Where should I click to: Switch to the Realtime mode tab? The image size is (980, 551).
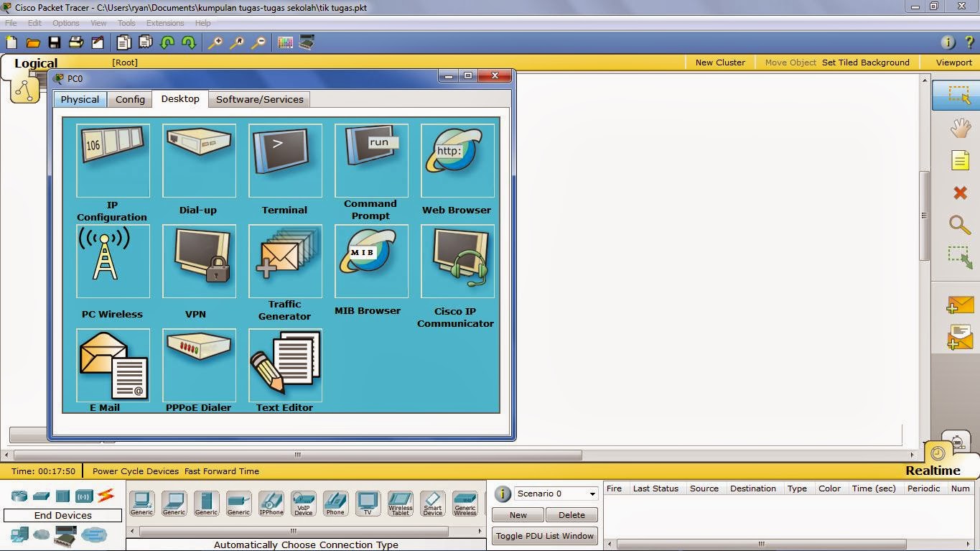(933, 471)
